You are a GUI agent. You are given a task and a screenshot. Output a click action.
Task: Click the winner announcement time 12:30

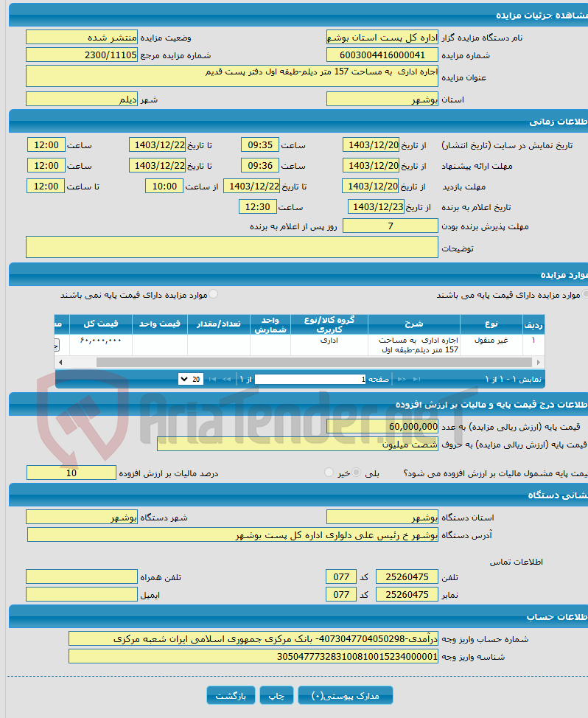click(258, 207)
